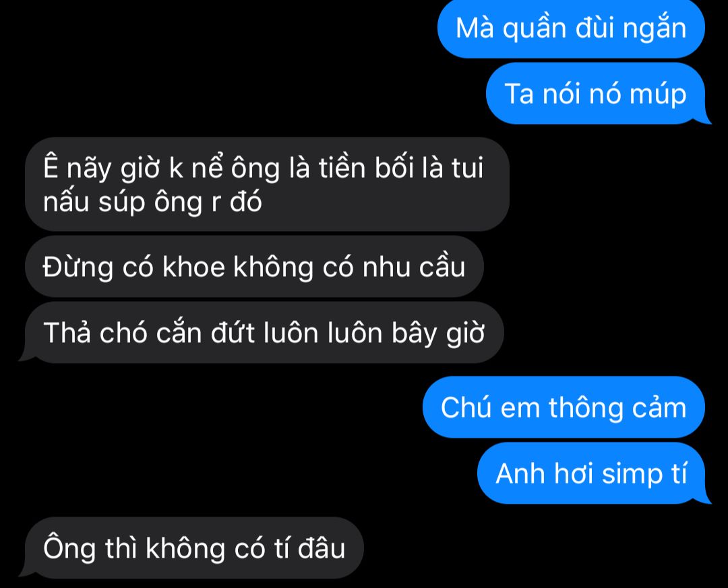Tap the "Mà quần đùi ngắn" sent message
The height and width of the screenshot is (588, 728).
[x=571, y=29]
